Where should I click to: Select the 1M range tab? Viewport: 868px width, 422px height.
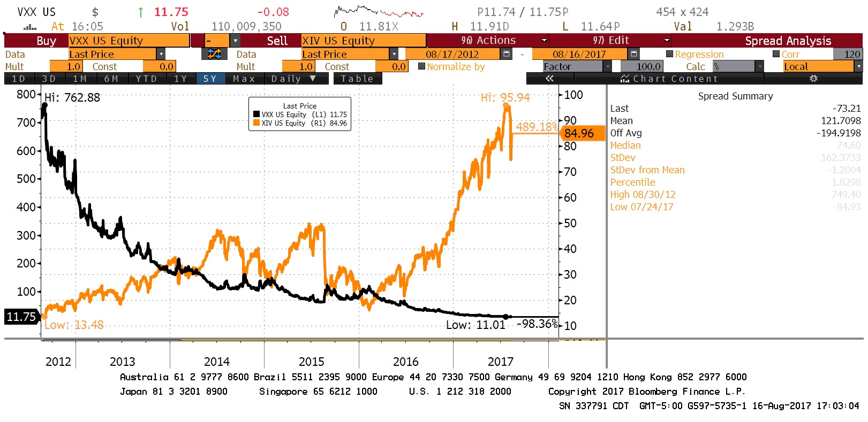pyautogui.click(x=80, y=79)
